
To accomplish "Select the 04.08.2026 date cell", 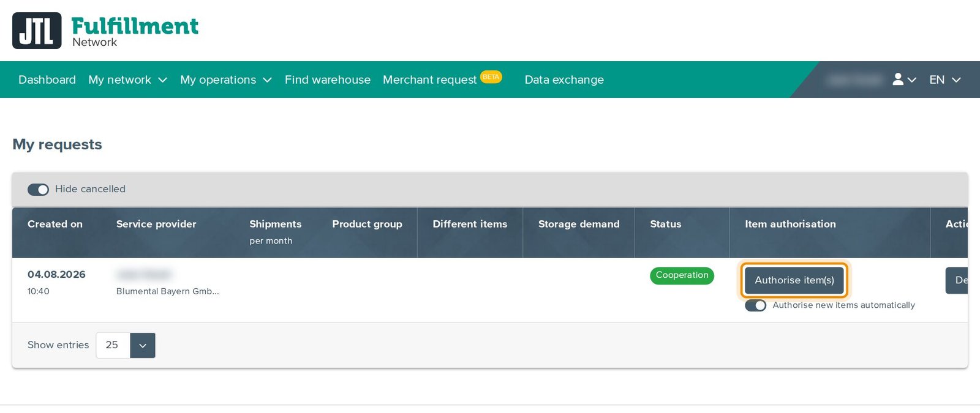I will 56,275.
